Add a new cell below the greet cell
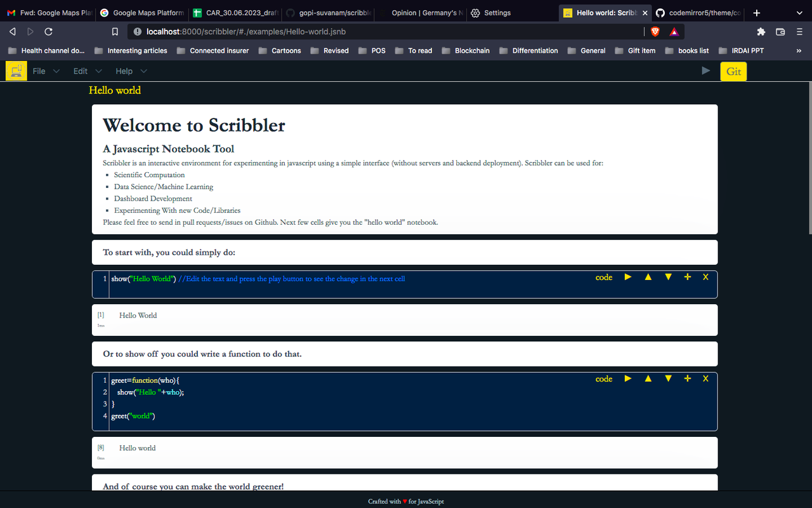812x508 pixels. click(688, 378)
